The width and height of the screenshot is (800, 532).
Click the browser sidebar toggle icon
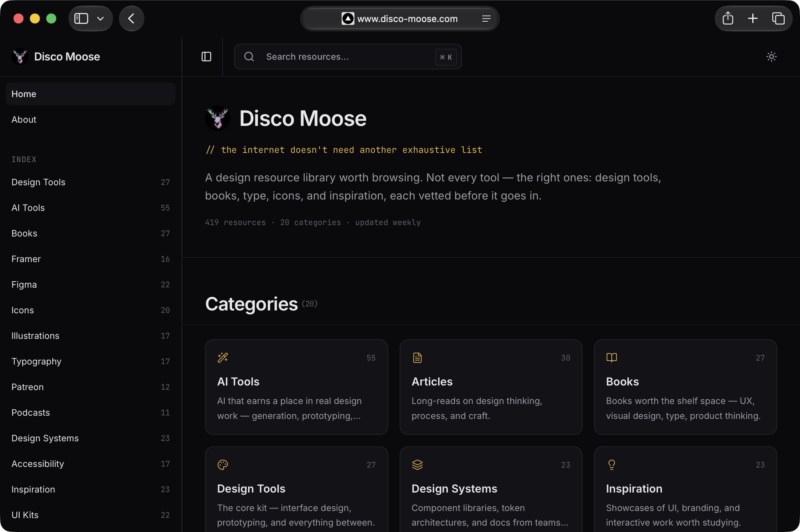click(x=81, y=18)
